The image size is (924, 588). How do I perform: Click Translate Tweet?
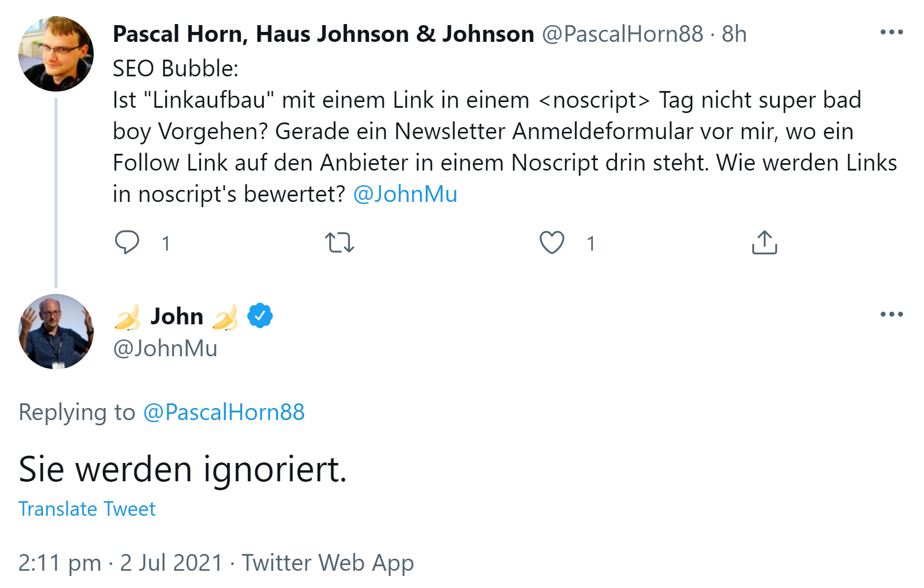click(87, 507)
